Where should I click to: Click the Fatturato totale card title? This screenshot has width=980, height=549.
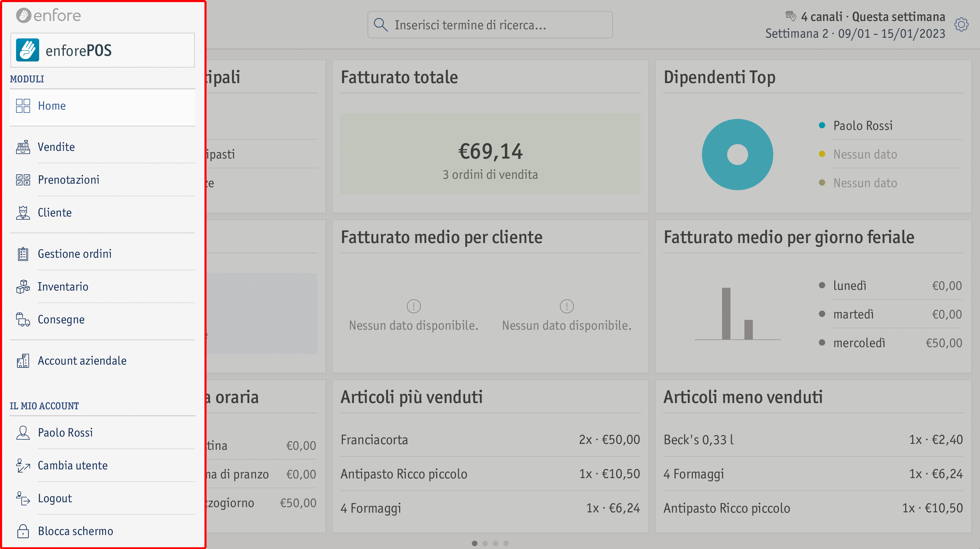click(399, 77)
